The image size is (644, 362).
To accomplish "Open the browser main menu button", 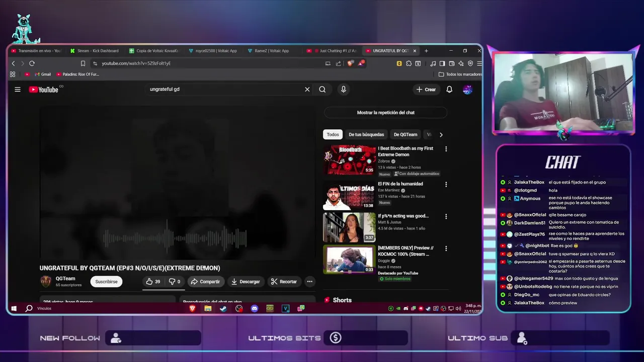I will tap(479, 63).
